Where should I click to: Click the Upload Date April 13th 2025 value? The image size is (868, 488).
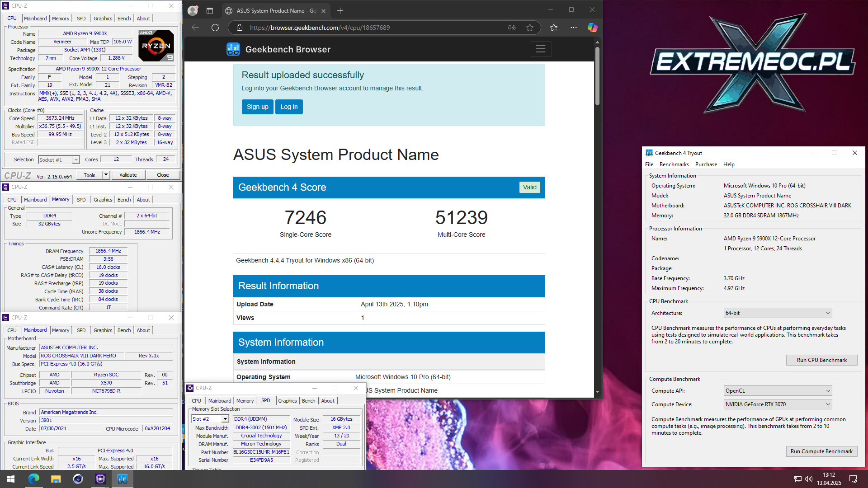[394, 305]
